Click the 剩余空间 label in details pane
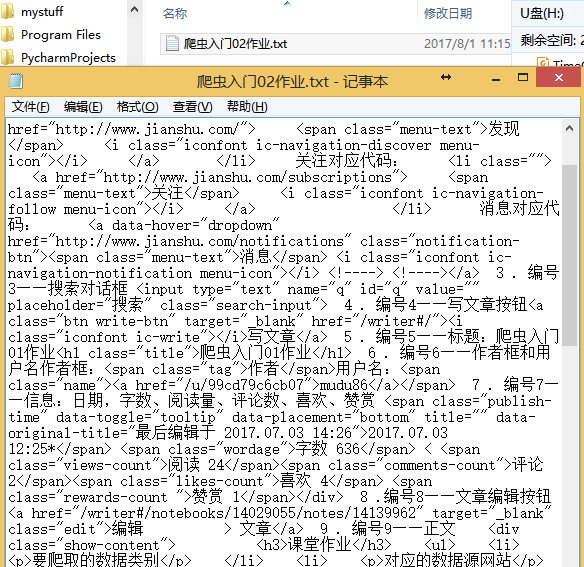 pyautogui.click(x=549, y=40)
